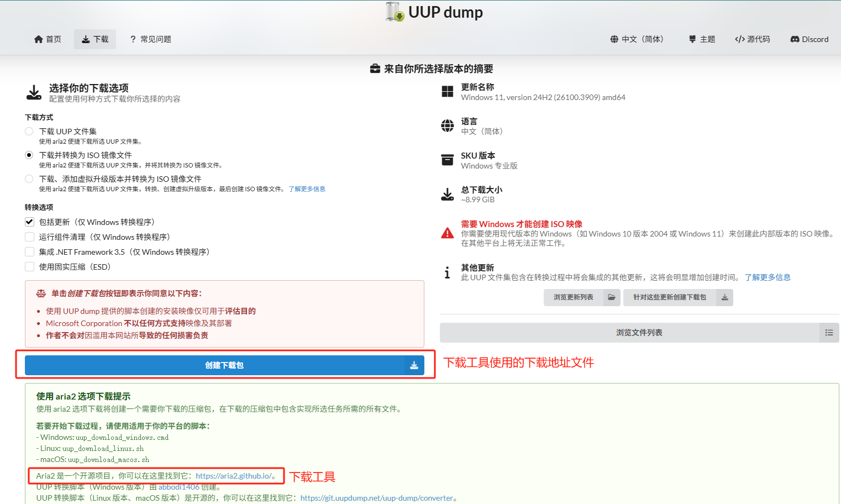Enable the 运行组件清理 checkbox
The width and height of the screenshot is (841, 504).
[x=29, y=237]
